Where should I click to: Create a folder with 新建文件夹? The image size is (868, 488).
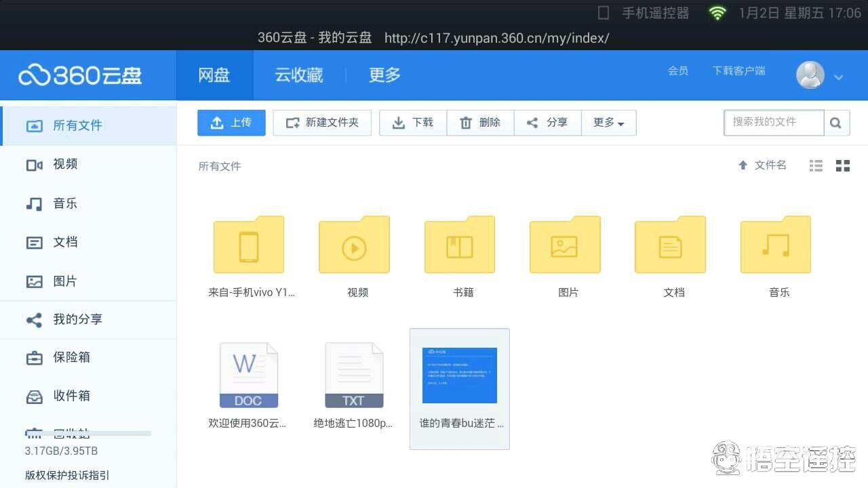(322, 123)
